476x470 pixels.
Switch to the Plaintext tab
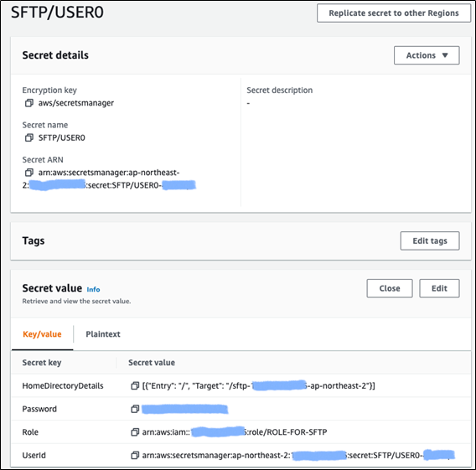[x=103, y=334]
